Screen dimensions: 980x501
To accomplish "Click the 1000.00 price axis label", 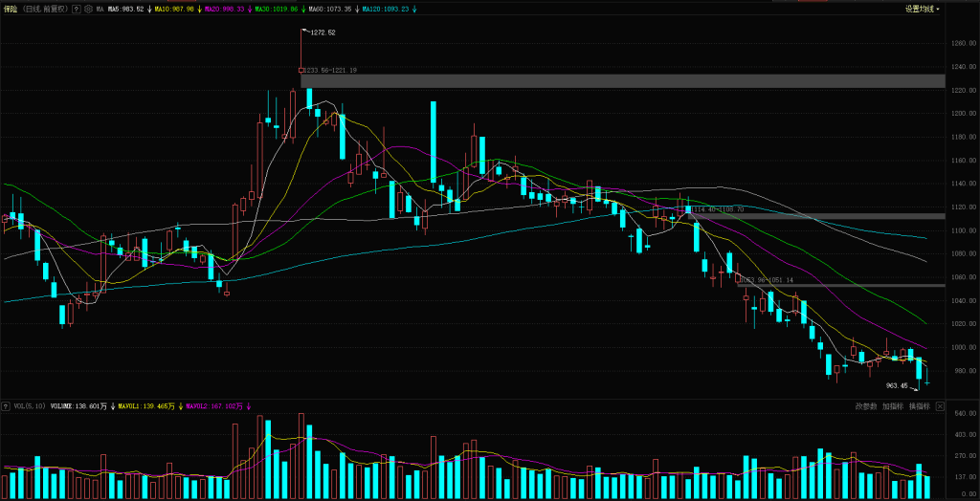I will pyautogui.click(x=963, y=348).
